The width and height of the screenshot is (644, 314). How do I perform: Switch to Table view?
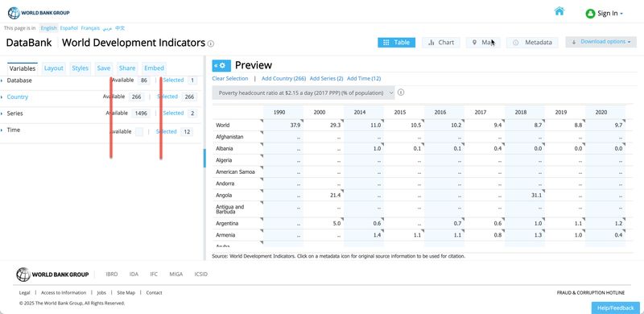pyautogui.click(x=396, y=43)
